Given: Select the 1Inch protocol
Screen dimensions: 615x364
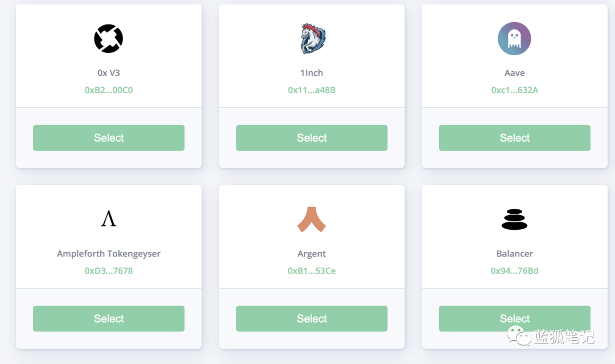Looking at the screenshot, I should click(x=311, y=138).
